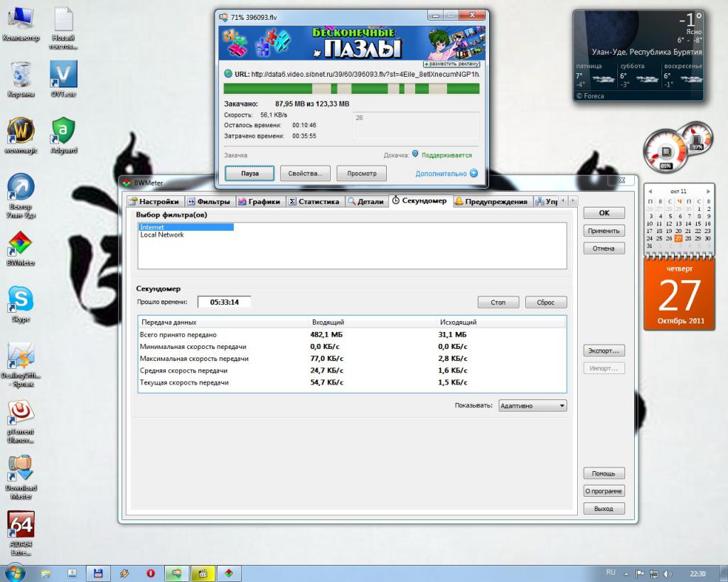Open the Показывать dropdown set to Адаптивно
The image size is (728, 582).
[x=532, y=406]
